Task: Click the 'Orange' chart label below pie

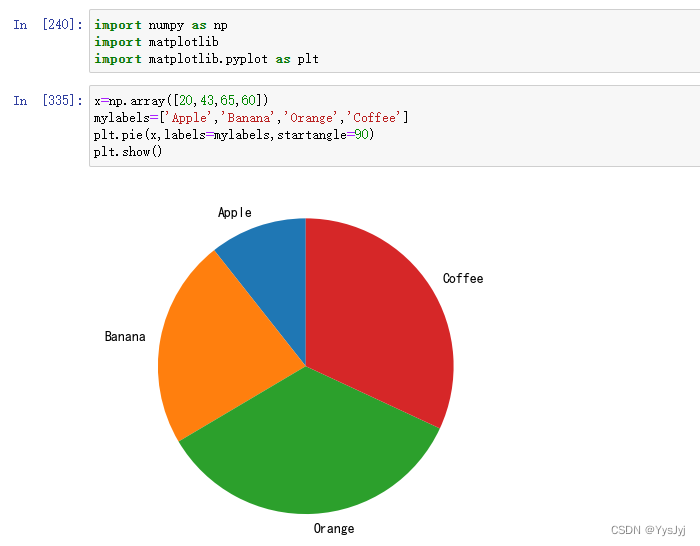Action: pyautogui.click(x=334, y=529)
